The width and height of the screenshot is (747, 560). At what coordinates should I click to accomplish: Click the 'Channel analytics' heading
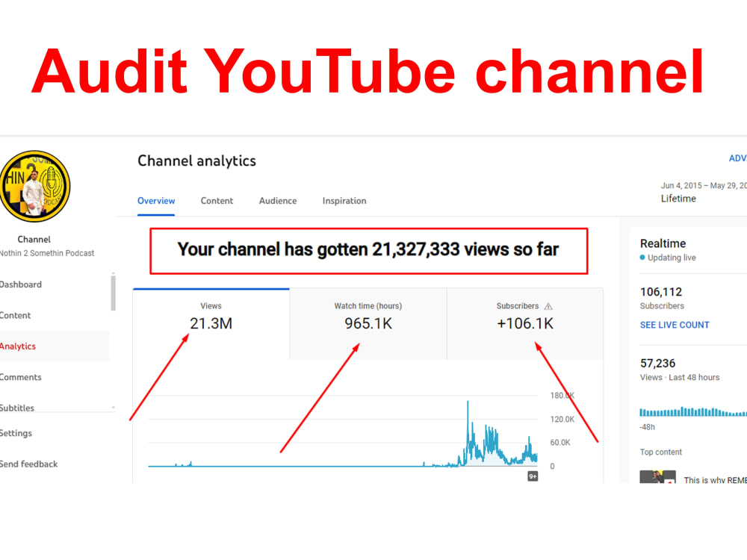(196, 161)
